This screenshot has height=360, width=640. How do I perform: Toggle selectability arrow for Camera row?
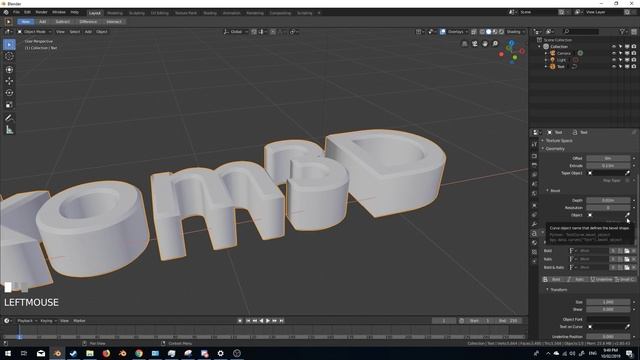pyautogui.click(x=620, y=53)
